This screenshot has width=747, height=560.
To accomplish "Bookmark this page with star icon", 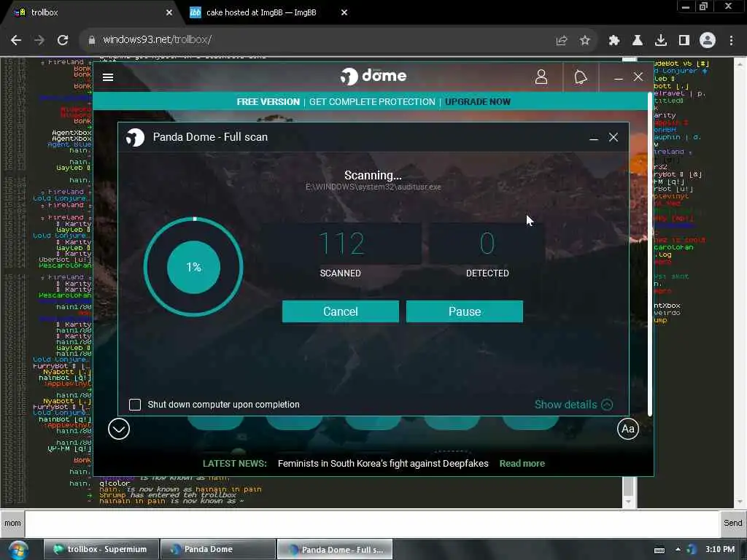I will pyautogui.click(x=585, y=41).
